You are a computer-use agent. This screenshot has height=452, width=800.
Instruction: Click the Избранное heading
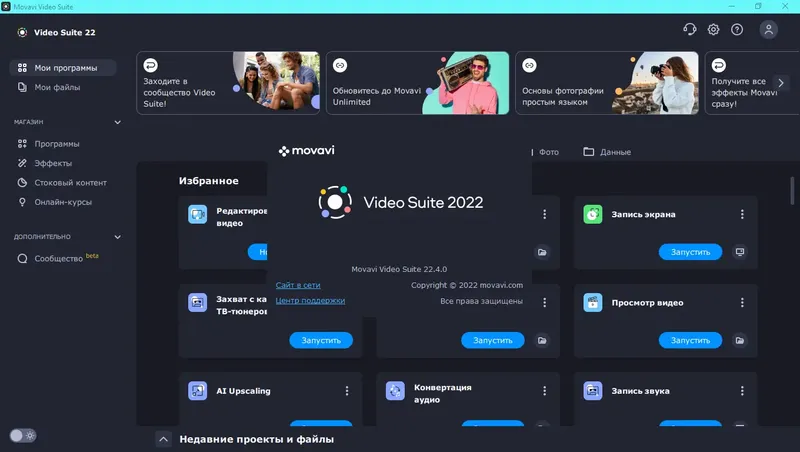click(x=208, y=181)
